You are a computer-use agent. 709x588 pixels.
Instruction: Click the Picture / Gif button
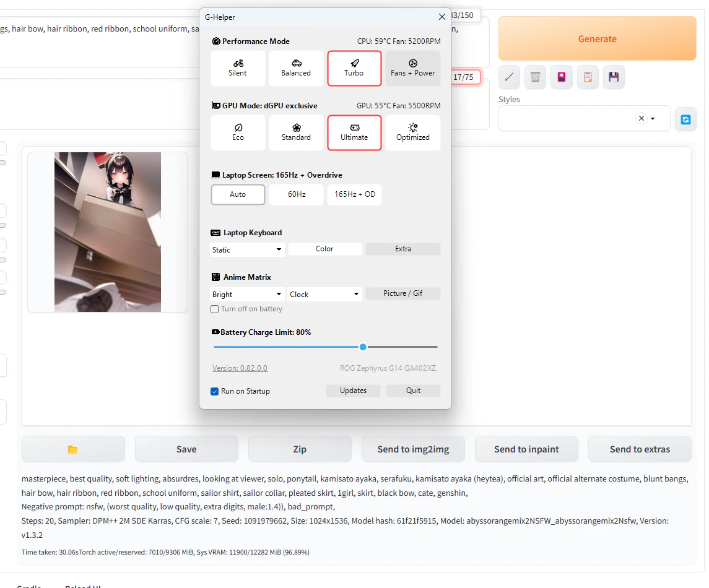tap(403, 293)
